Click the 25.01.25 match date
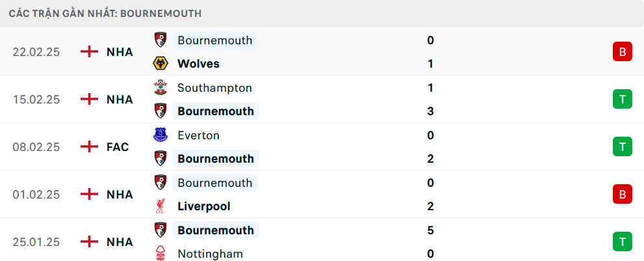This screenshot has height=261, width=644. (x=36, y=242)
